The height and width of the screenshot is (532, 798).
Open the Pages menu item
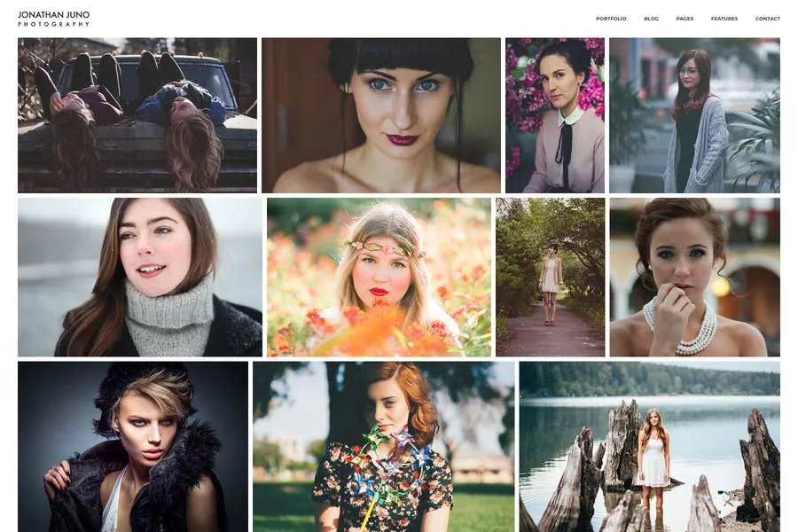click(x=685, y=19)
